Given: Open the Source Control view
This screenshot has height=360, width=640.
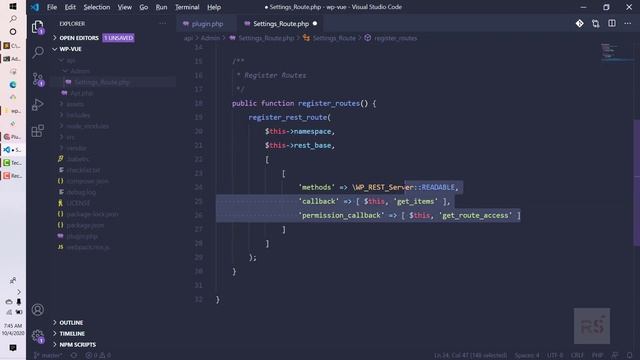Looking at the screenshot, I should [x=38, y=79].
